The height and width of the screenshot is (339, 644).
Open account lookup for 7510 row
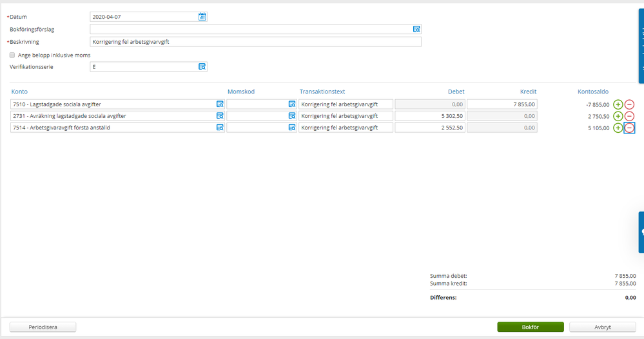coord(219,104)
